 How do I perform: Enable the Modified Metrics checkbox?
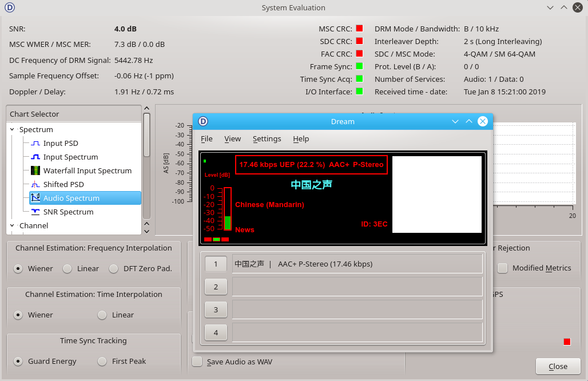click(x=503, y=268)
